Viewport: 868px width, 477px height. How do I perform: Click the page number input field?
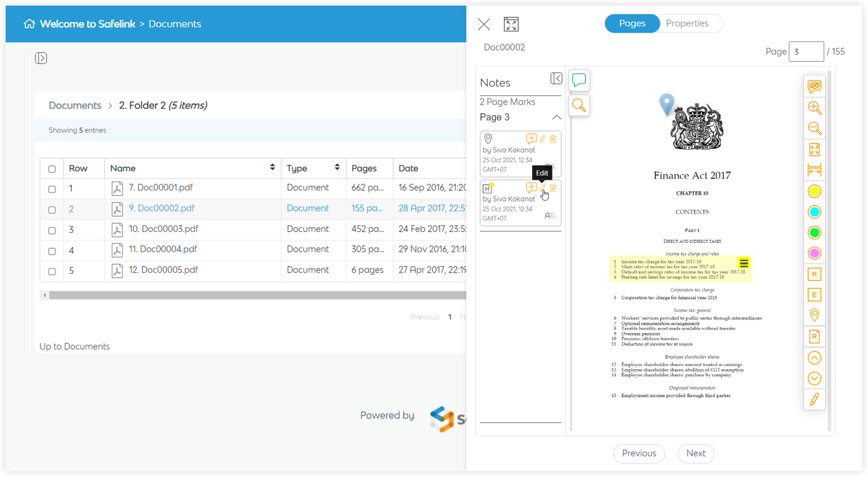click(x=806, y=51)
